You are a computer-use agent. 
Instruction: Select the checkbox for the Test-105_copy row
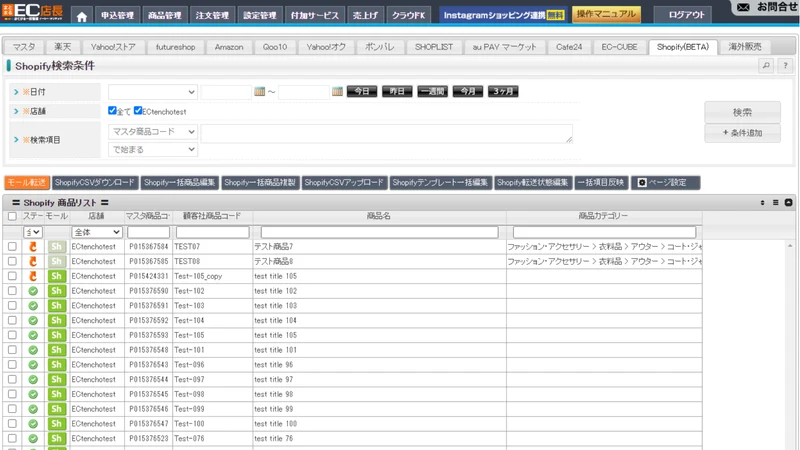coord(12,276)
